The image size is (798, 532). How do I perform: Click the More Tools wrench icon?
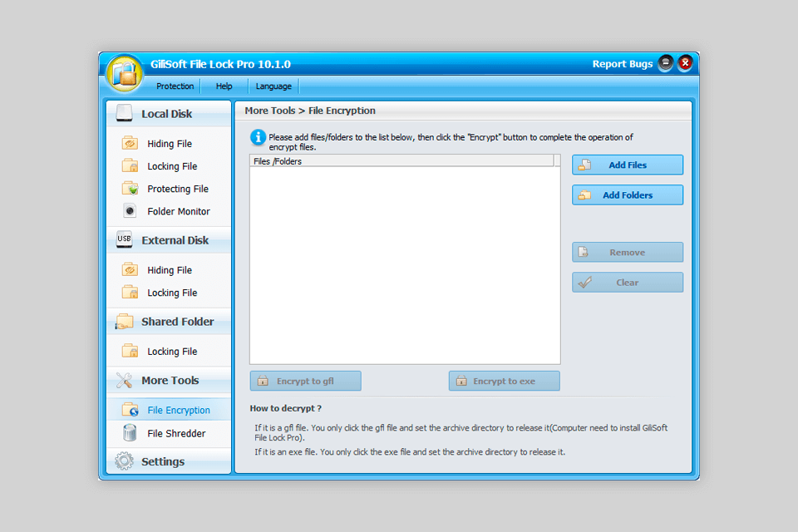(124, 380)
